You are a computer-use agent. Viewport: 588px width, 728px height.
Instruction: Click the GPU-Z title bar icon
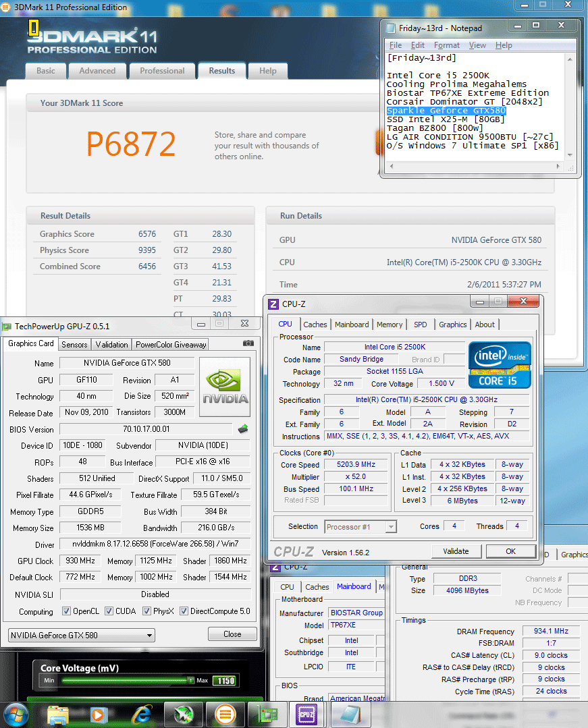(x=7, y=327)
